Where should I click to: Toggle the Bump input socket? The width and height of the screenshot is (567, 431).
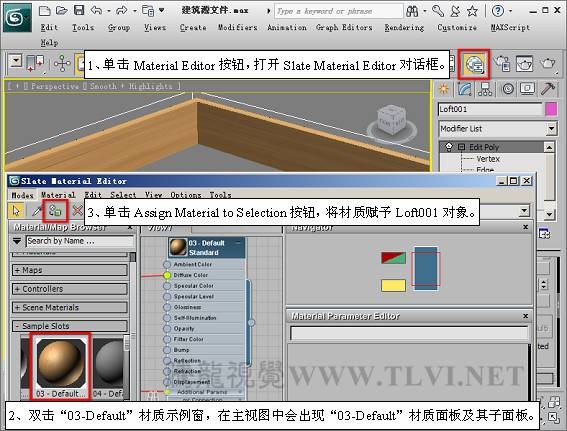(x=167, y=350)
